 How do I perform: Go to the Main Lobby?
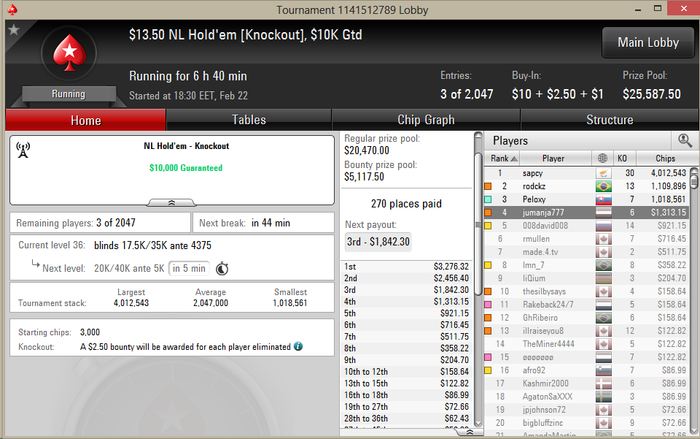click(x=648, y=42)
